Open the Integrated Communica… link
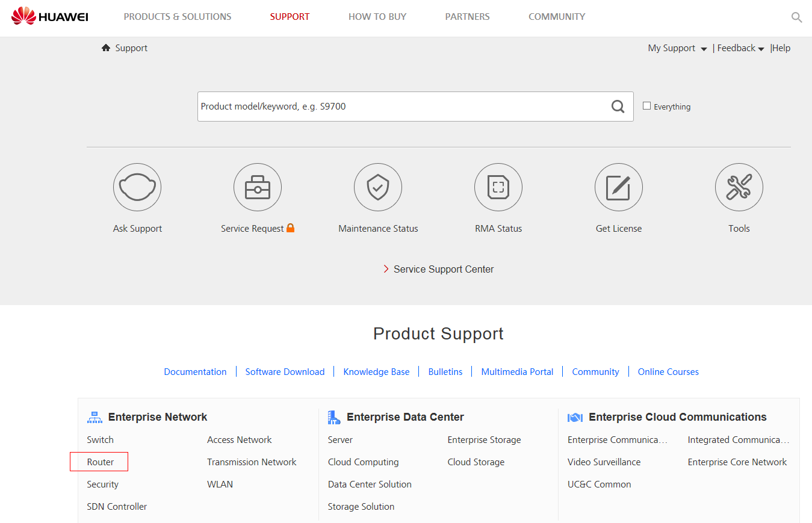 (x=739, y=440)
